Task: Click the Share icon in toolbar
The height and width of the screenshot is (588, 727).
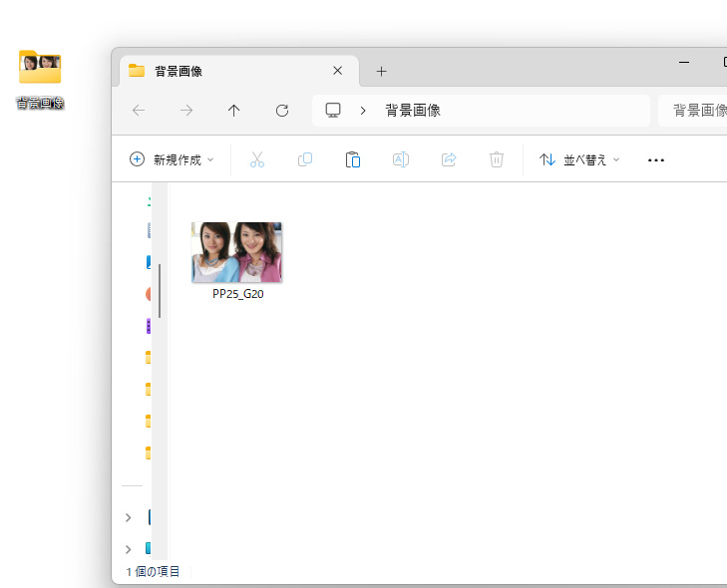Action: (449, 159)
